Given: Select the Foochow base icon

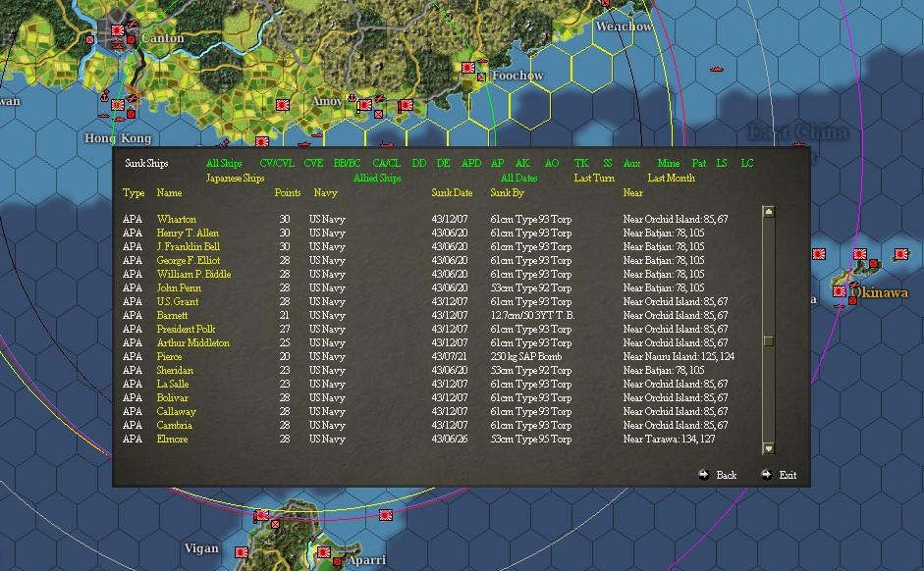Looking at the screenshot, I should pos(468,68).
